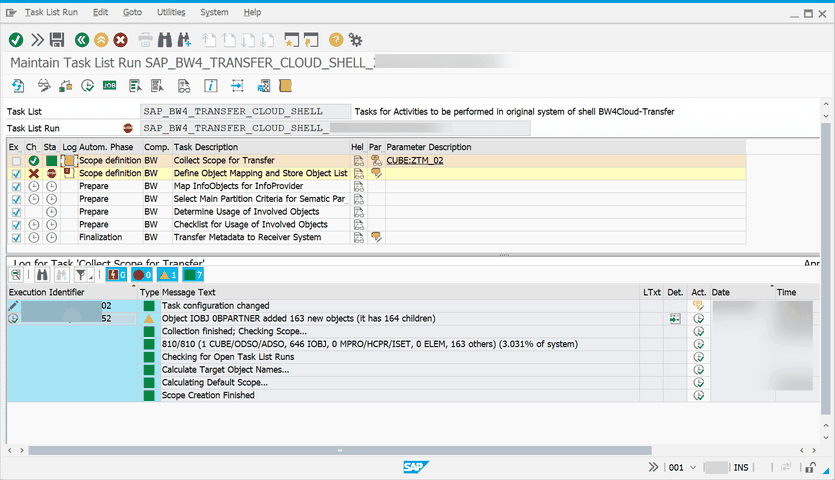Click the blue Information i icon
This screenshot has width=835, height=480.
211,86
